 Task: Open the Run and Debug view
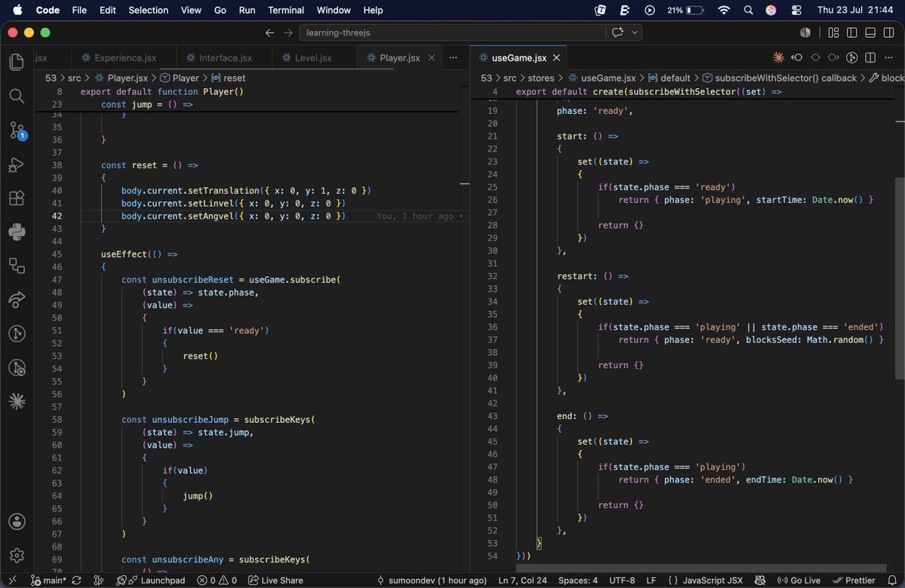click(x=17, y=165)
